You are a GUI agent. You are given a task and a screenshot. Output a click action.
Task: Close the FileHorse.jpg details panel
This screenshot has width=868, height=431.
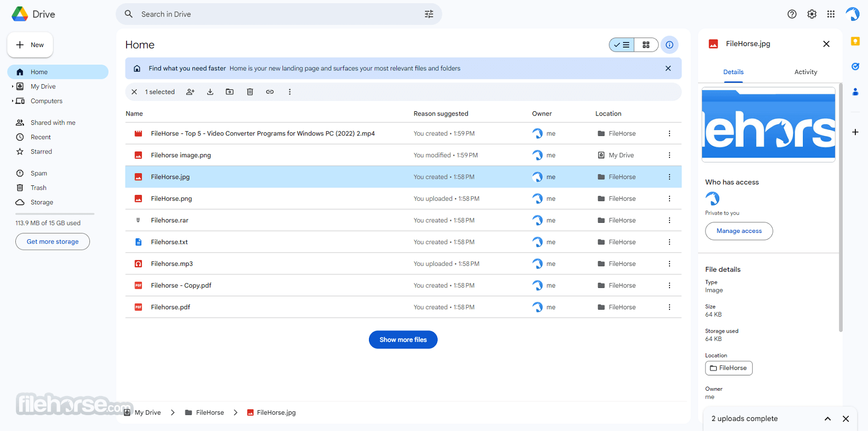point(826,44)
